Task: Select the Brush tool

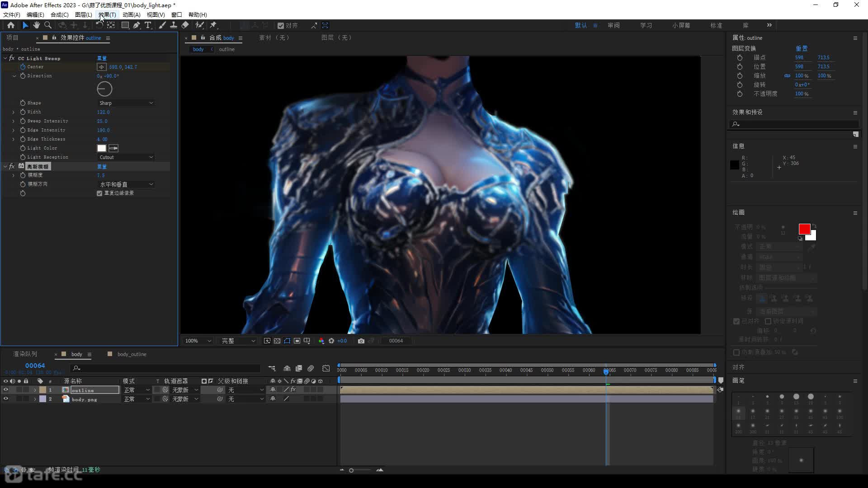Action: [x=162, y=25]
